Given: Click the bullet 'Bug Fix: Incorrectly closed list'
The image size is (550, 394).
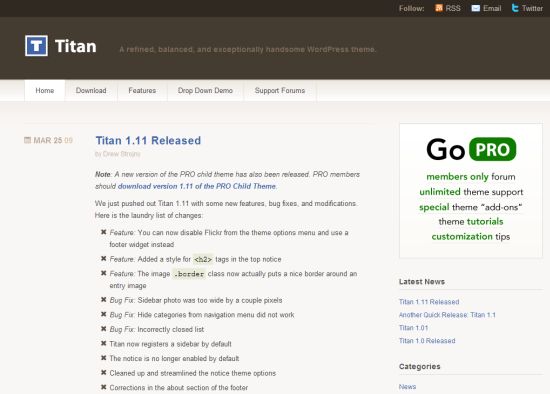Looking at the screenshot, I should click(x=156, y=329).
